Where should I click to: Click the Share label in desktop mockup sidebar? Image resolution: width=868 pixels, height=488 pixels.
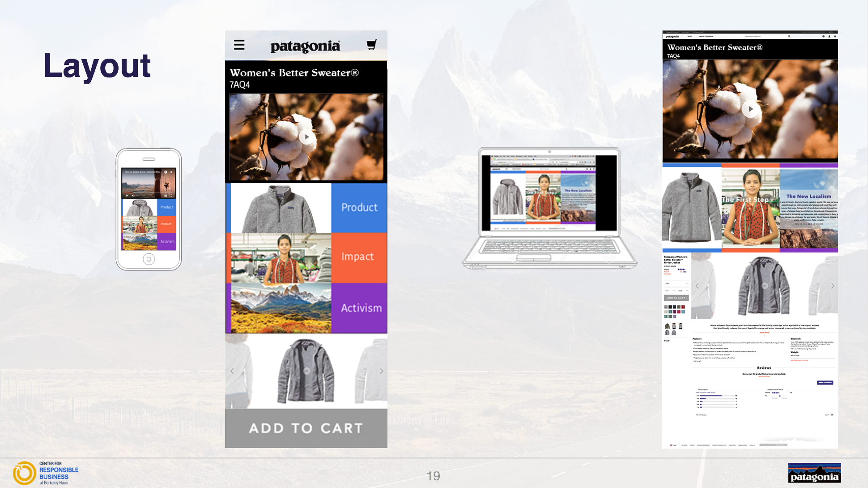[x=667, y=341]
